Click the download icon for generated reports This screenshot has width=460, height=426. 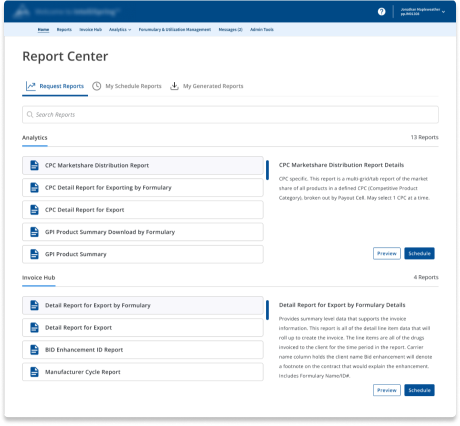174,86
